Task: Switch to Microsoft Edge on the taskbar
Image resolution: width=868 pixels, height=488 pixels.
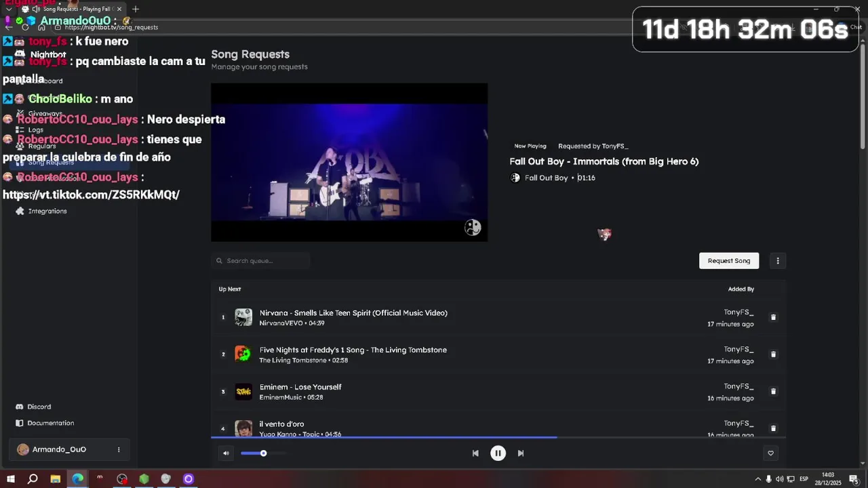Action: point(77,479)
